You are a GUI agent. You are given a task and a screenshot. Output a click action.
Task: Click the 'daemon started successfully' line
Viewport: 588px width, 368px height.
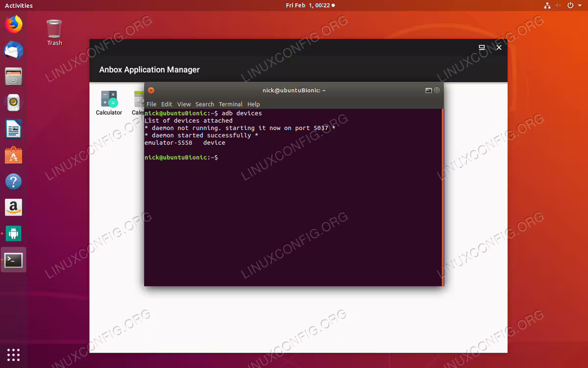(x=201, y=135)
